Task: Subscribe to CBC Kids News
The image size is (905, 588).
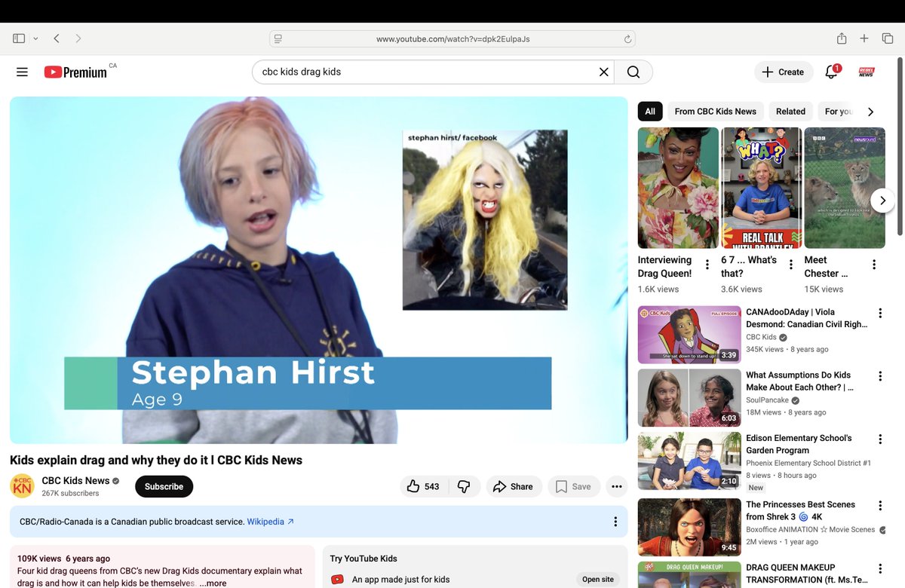Action: click(x=164, y=486)
